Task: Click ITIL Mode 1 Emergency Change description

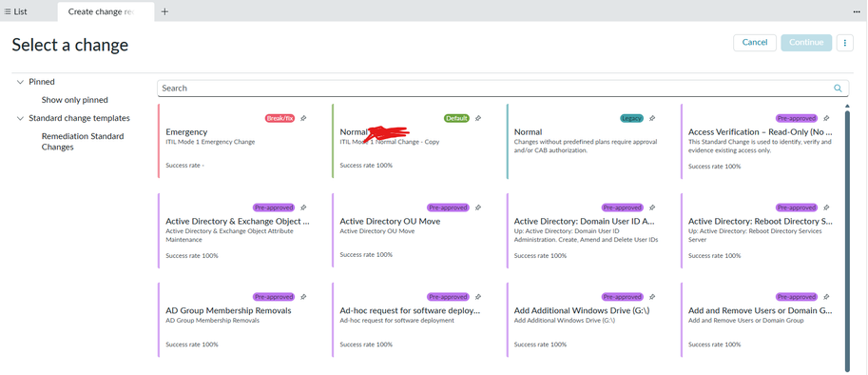Action: [x=210, y=142]
